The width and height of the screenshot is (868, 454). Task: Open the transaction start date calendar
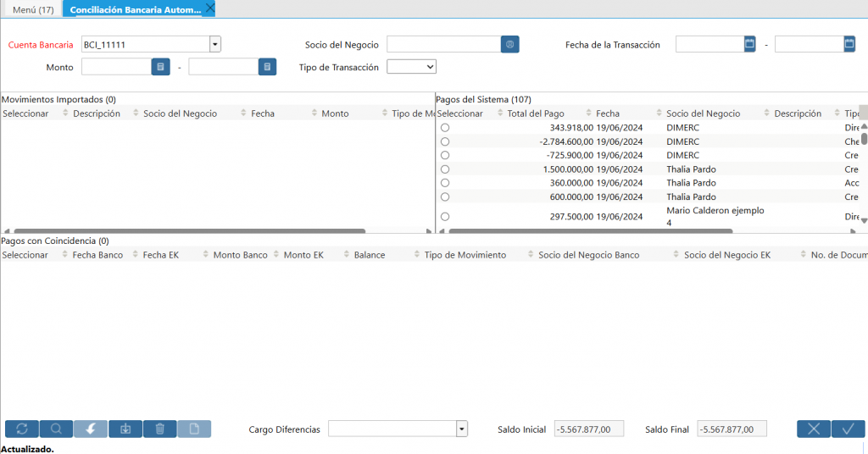(x=749, y=44)
